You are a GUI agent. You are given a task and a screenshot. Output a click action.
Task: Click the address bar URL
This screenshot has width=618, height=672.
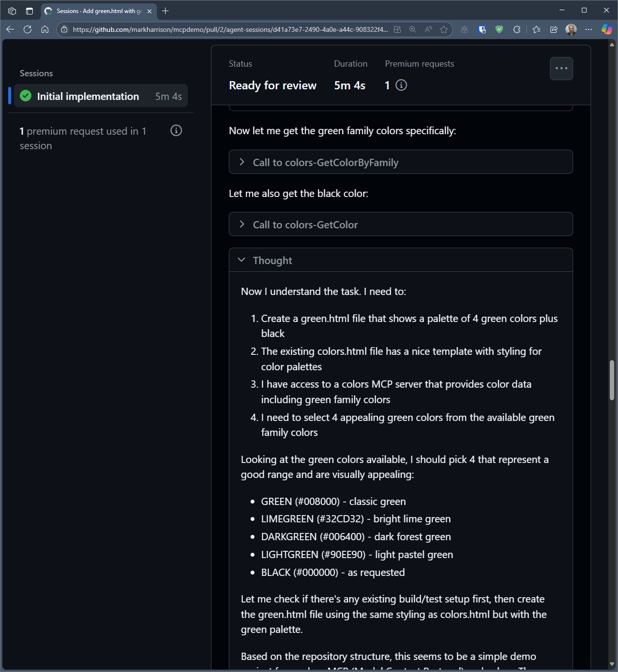[x=230, y=29]
